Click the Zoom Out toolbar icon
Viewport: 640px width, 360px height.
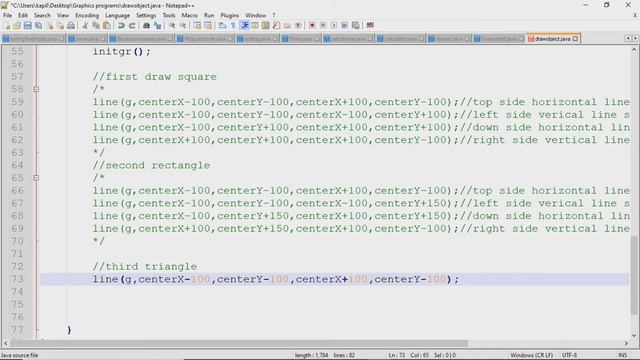pos(183,26)
